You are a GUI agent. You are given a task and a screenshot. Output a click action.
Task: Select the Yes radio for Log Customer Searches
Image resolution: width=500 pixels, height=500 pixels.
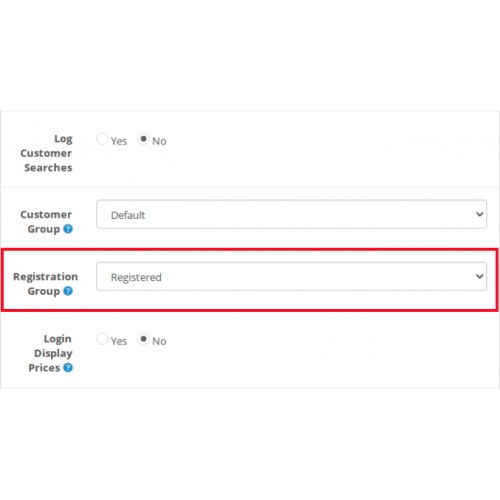click(x=102, y=139)
